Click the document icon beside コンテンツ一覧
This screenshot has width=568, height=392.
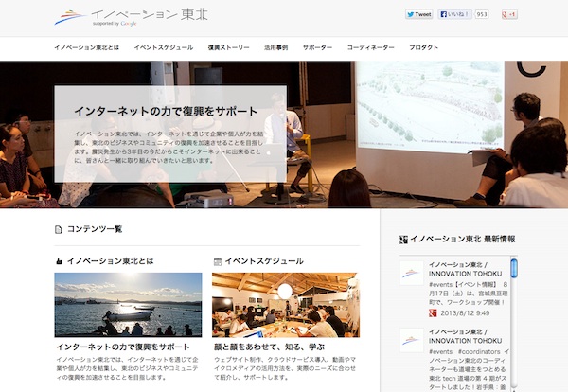coord(59,229)
